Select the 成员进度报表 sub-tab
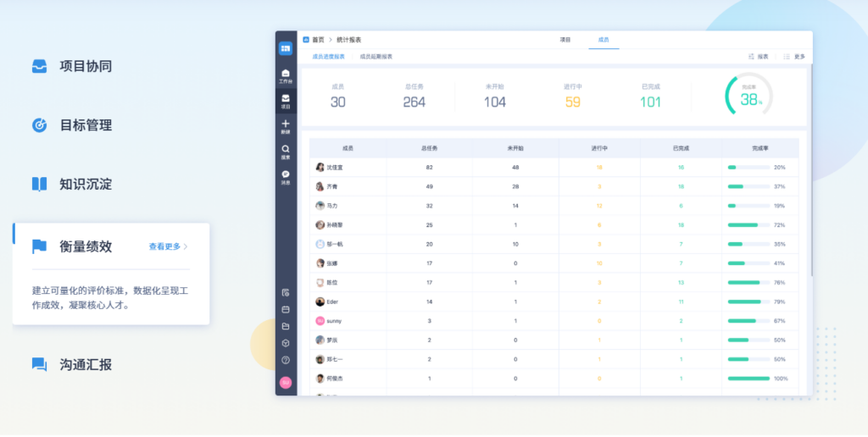Viewport: 868px width, 437px height. click(x=328, y=57)
